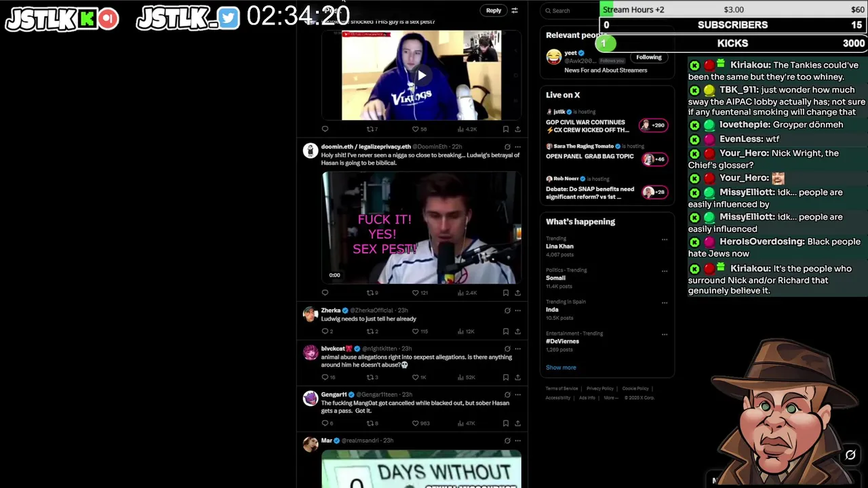This screenshot has width=868, height=488.
Task: Open yeet profile in Relevant people
Action: coord(570,53)
